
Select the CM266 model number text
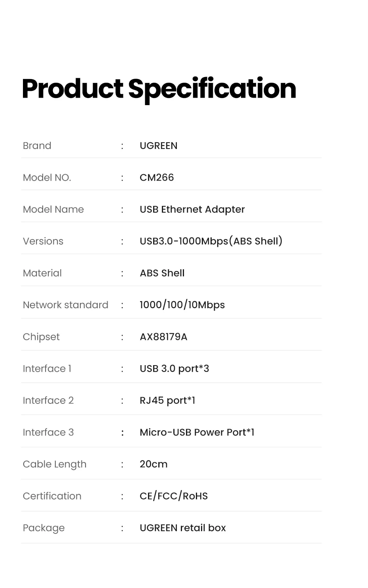click(157, 177)
